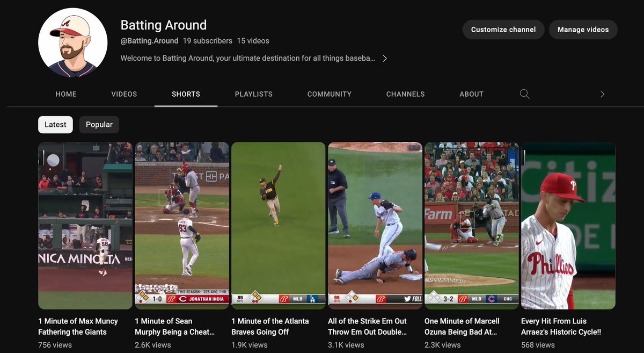This screenshot has height=353, width=644.
Task: Expand hidden tabs using the right chevron
Action: pos(602,93)
